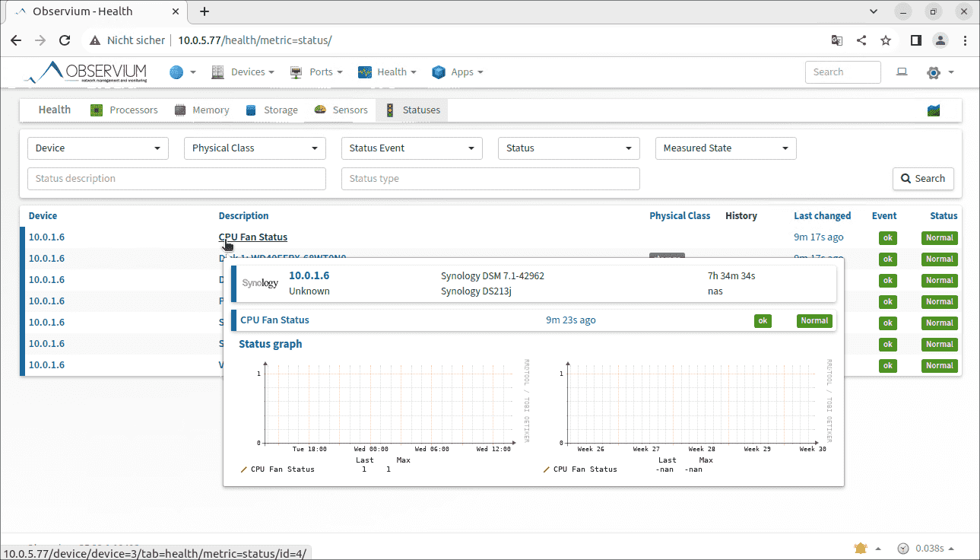This screenshot has height=560, width=980.
Task: Sort by Description column header
Action: 243,216
